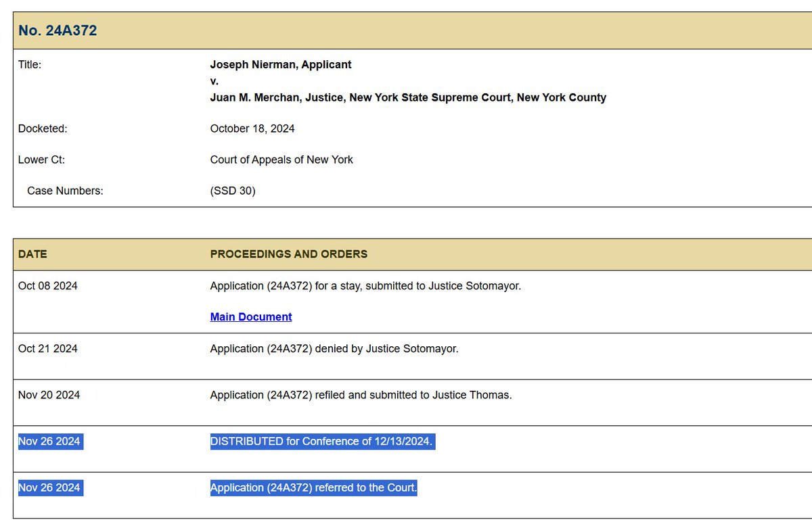Click the docket number No. 24A372 heading
Screen dimensions: 812x520
coord(58,31)
